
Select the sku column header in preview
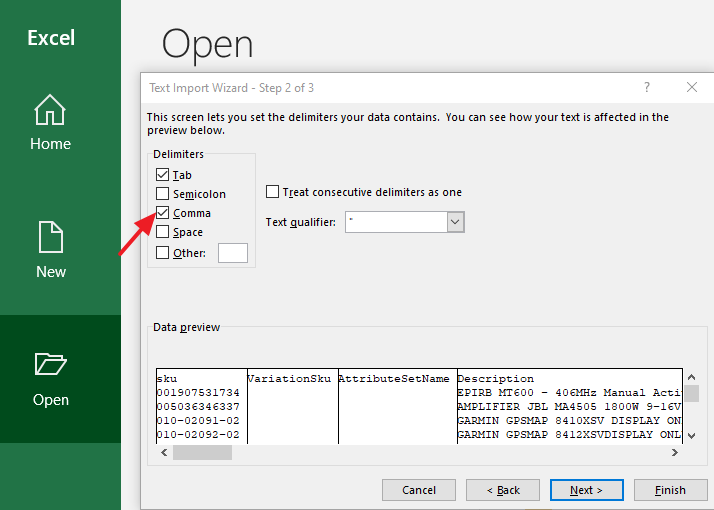pyautogui.click(x=167, y=379)
